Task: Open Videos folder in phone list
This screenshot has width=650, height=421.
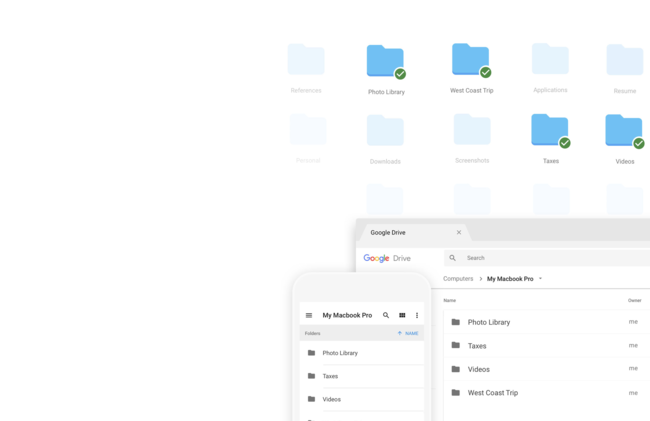Action: [361, 399]
